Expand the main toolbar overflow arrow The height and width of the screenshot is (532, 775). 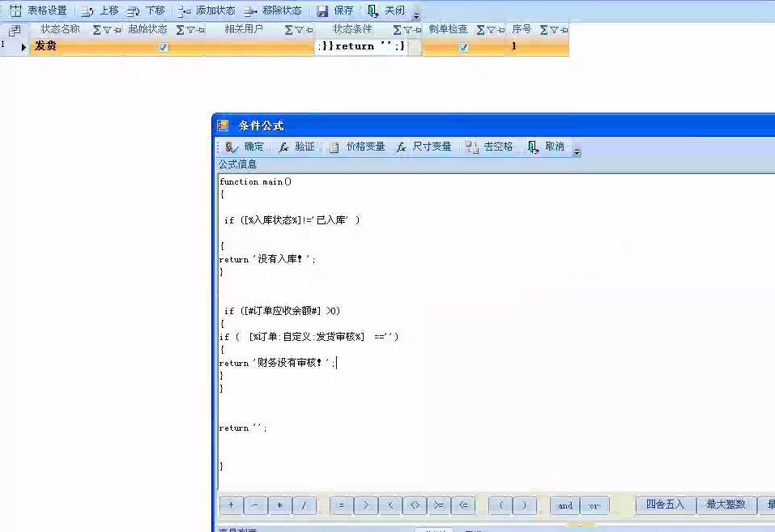point(416,15)
